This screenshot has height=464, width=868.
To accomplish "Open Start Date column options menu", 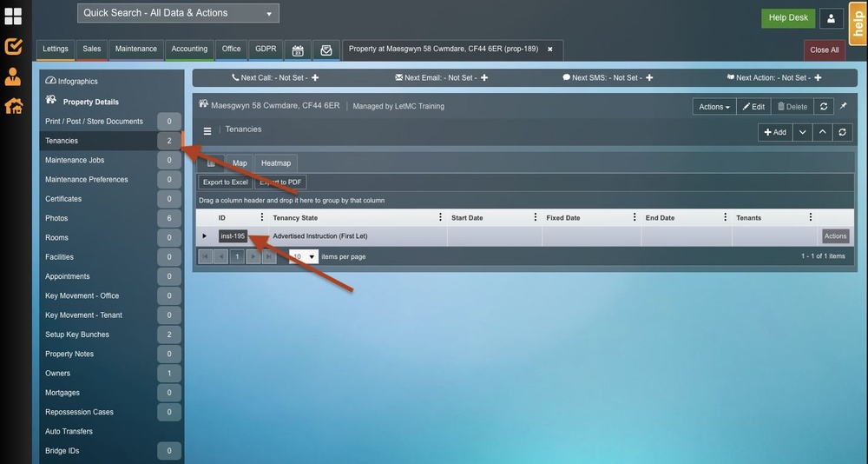I will click(x=536, y=217).
